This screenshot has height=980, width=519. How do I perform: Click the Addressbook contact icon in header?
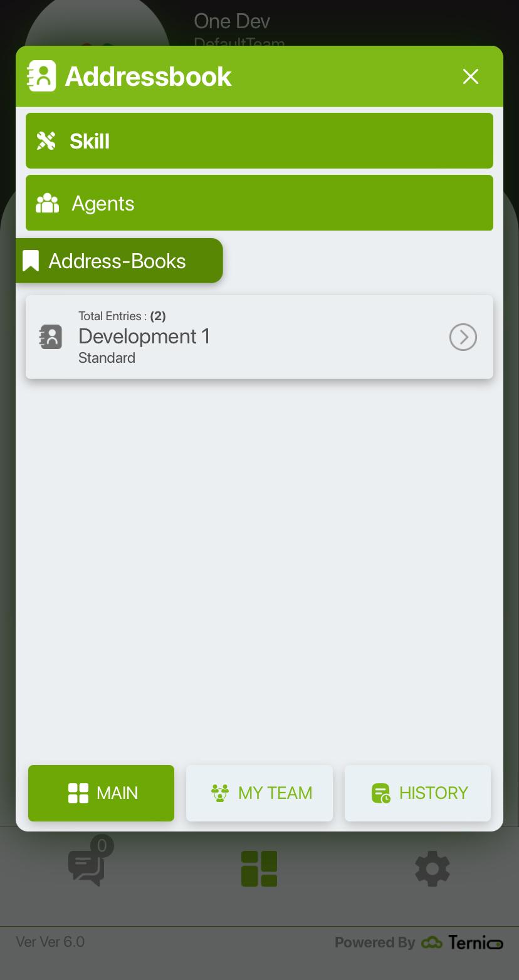coord(41,76)
